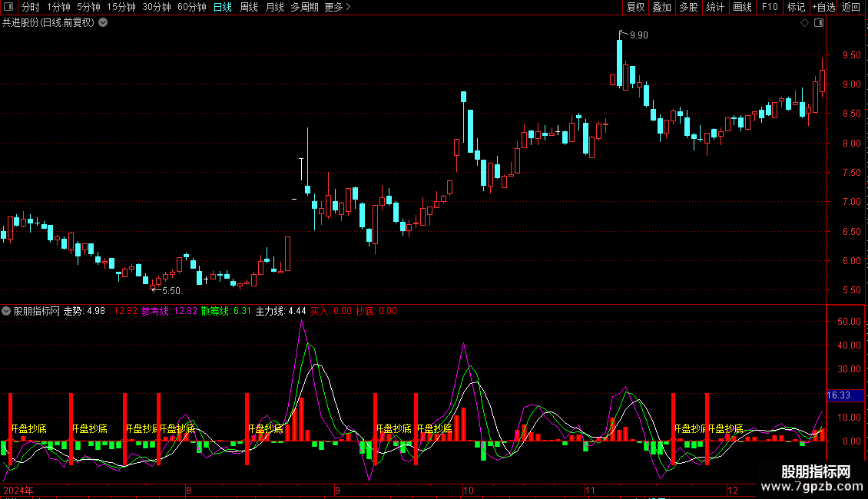Click the month 11 marker on time axis
This screenshot has height=499, width=868.
tap(590, 490)
